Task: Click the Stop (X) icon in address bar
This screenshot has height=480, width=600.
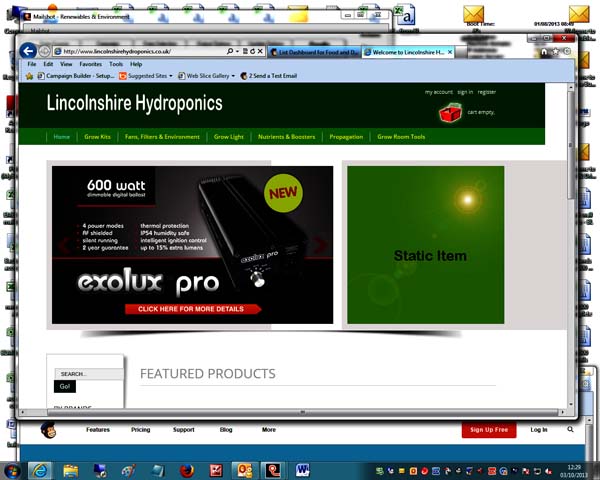Action: (260, 51)
